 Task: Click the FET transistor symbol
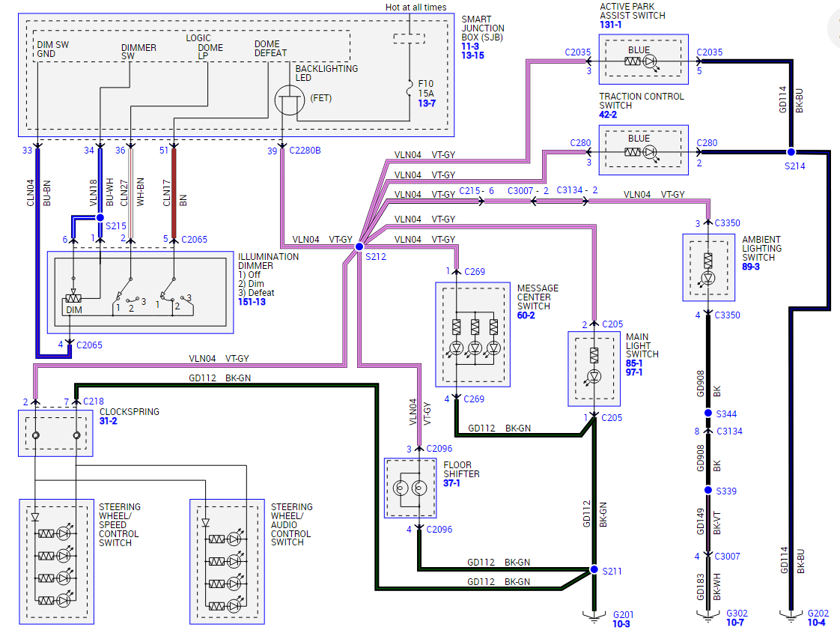click(x=289, y=100)
